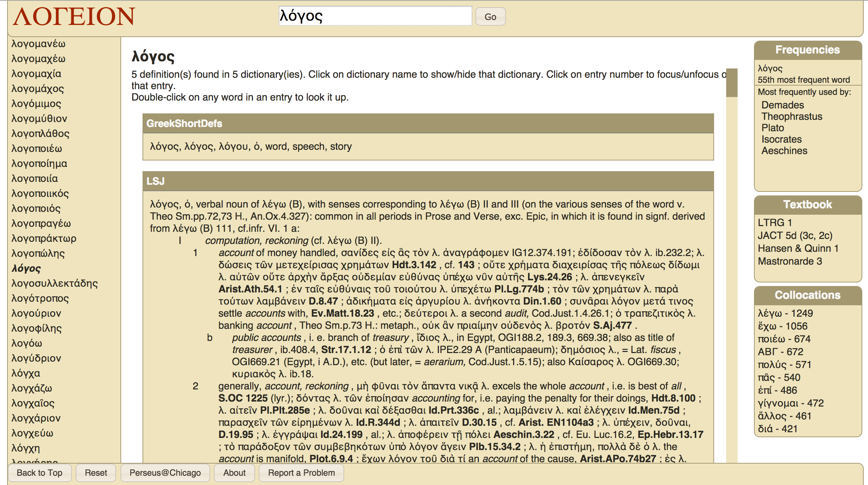This screenshot has width=868, height=485.
Task: Select λογοποιέω in the word list
Action: (x=37, y=148)
